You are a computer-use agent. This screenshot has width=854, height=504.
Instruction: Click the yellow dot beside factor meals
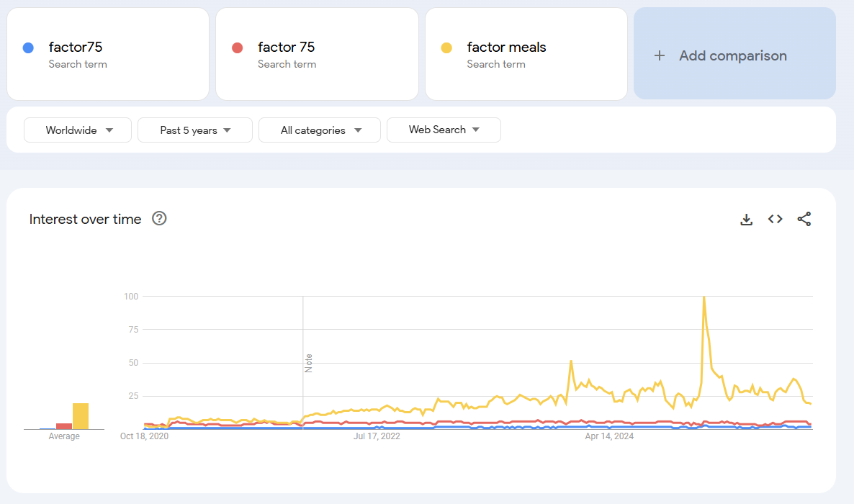click(446, 48)
